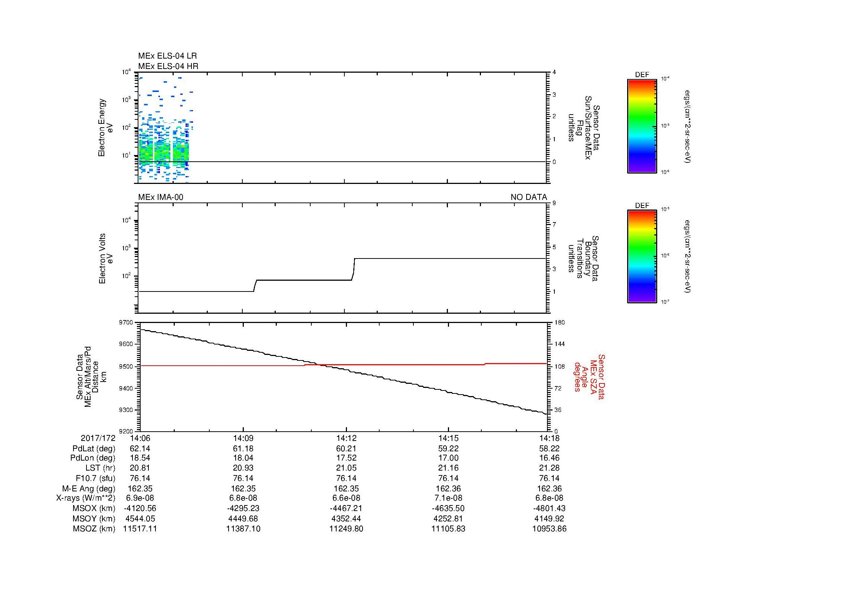Click the 'Sun/Surface/MEx Flag' axis label
This screenshot has height=613, width=868.
coord(584,128)
